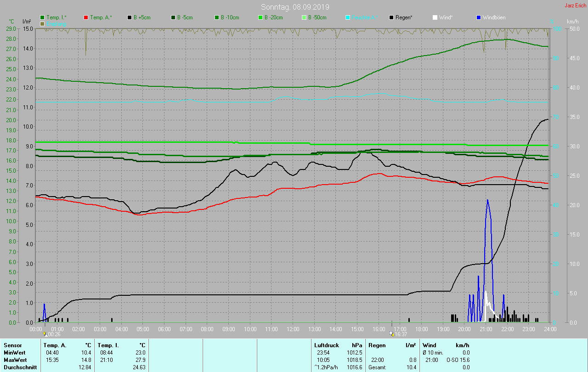The image size is (588, 372).
Task: Select the Temp. I.* legend label
Action: (x=56, y=17)
